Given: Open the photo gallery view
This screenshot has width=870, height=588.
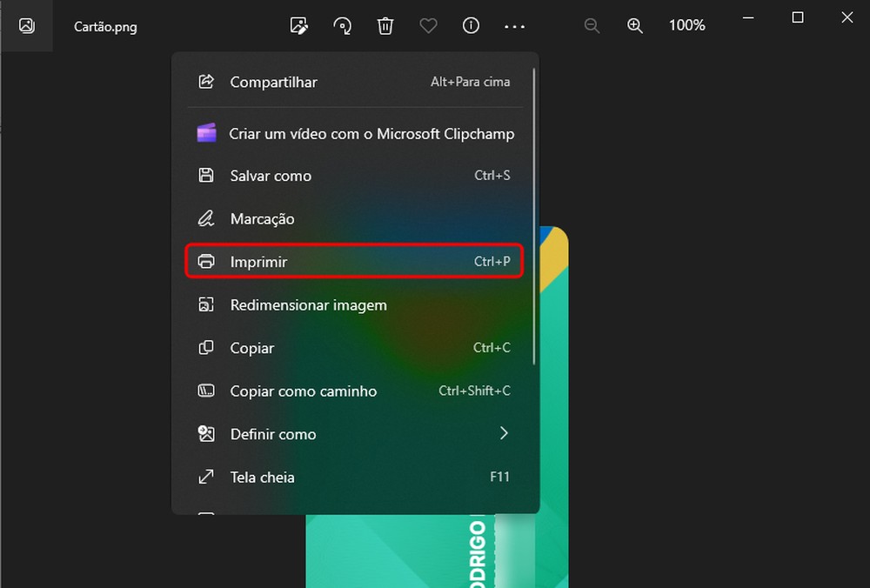Looking at the screenshot, I should click(26, 25).
